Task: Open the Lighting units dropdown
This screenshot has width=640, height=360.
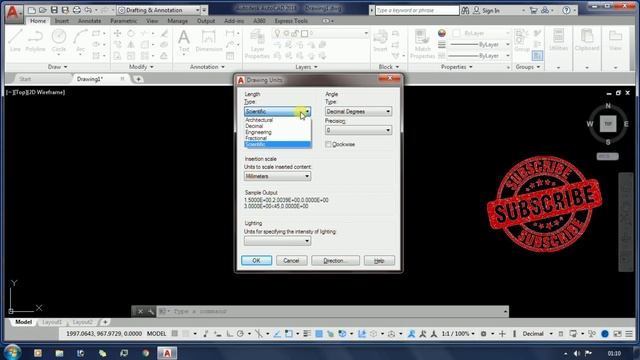Action: click(x=278, y=241)
